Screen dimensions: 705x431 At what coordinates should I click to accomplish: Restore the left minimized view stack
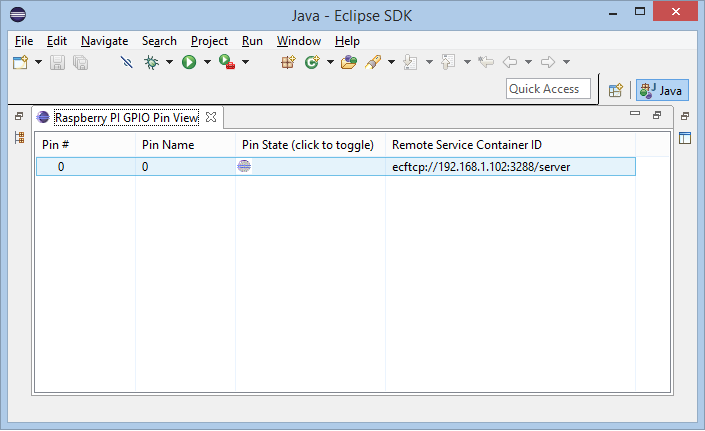[19, 116]
